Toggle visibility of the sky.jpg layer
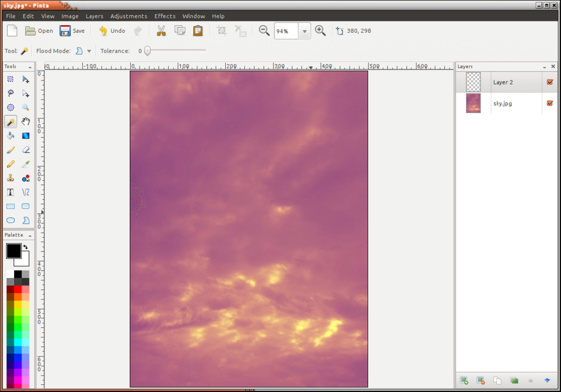 (549, 103)
